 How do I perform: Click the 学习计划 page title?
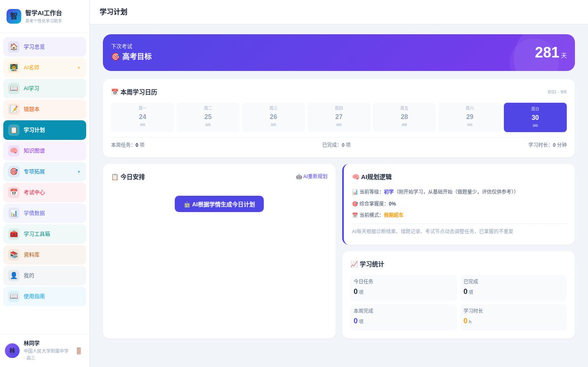click(x=113, y=12)
